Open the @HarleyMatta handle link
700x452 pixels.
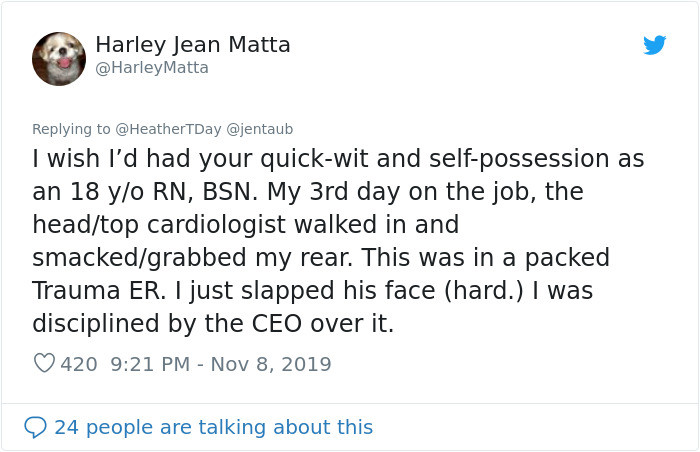(152, 68)
